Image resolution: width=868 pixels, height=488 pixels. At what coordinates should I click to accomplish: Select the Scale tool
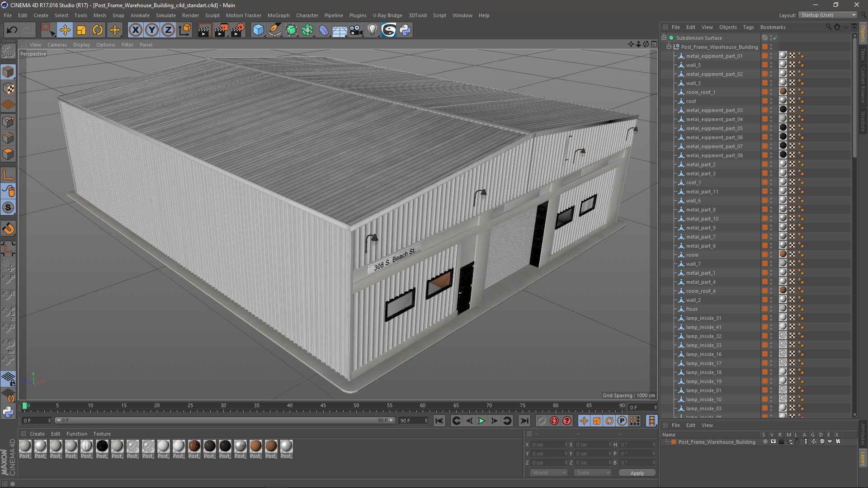coord(81,30)
